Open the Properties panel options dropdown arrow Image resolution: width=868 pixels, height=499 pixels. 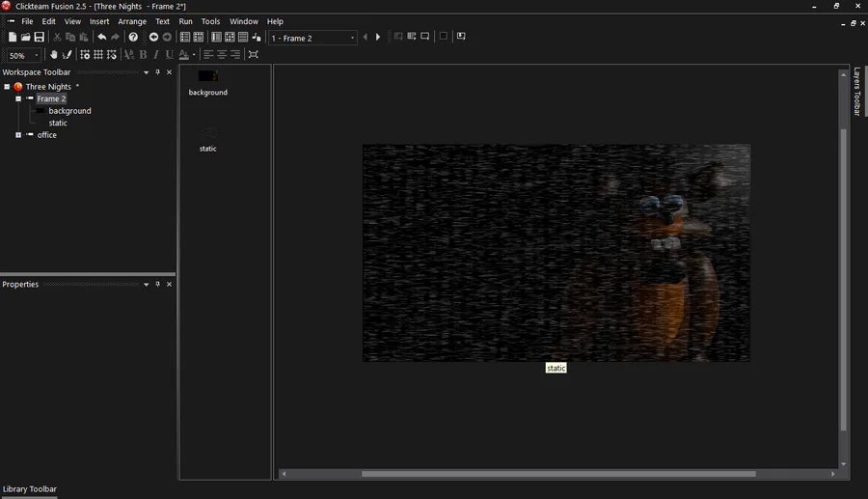click(x=147, y=285)
